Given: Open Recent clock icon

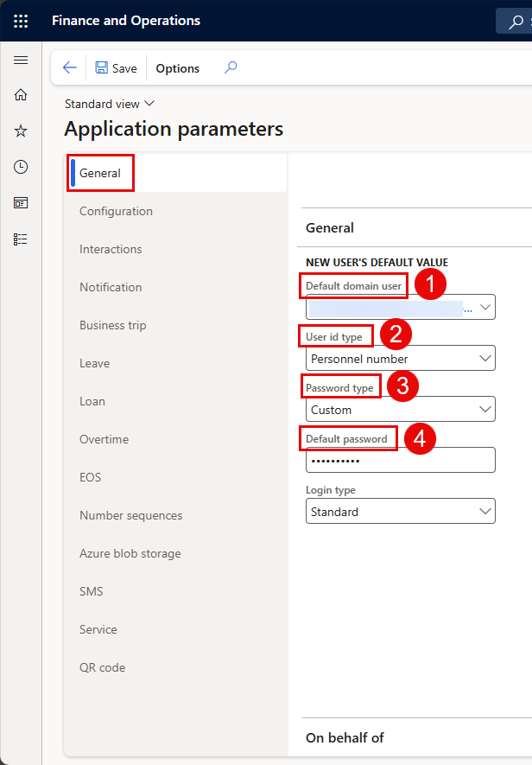Looking at the screenshot, I should tap(21, 167).
